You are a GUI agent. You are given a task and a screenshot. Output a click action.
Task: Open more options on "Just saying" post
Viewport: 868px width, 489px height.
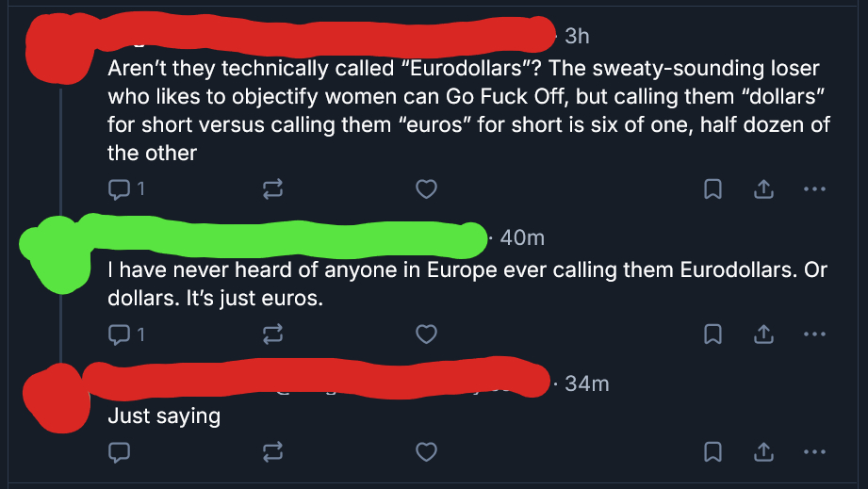pyautogui.click(x=813, y=452)
